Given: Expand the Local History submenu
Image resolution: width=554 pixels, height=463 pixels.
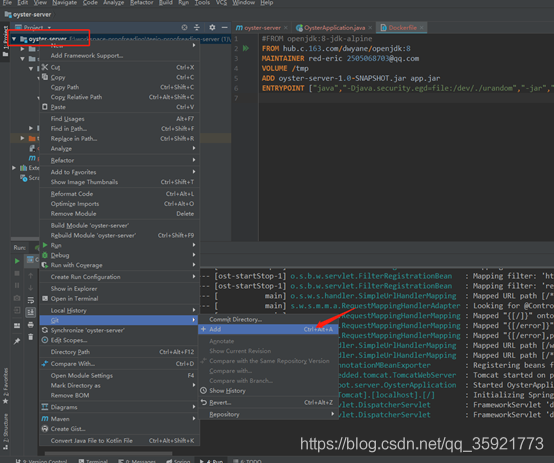Looking at the screenshot, I should click(119, 310).
